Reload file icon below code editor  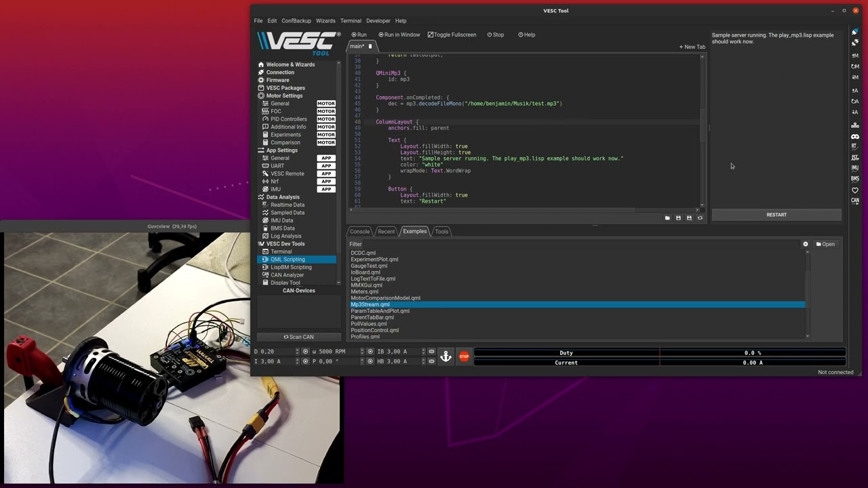point(700,218)
